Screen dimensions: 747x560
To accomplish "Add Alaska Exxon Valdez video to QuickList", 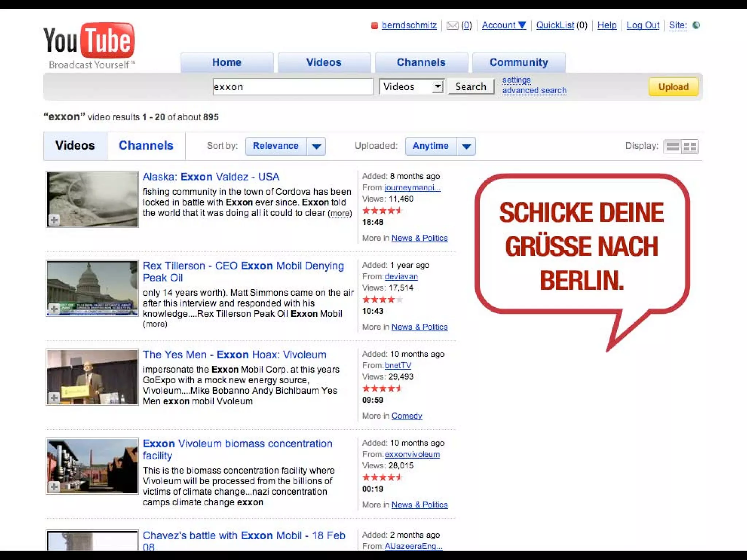I will 54,220.
